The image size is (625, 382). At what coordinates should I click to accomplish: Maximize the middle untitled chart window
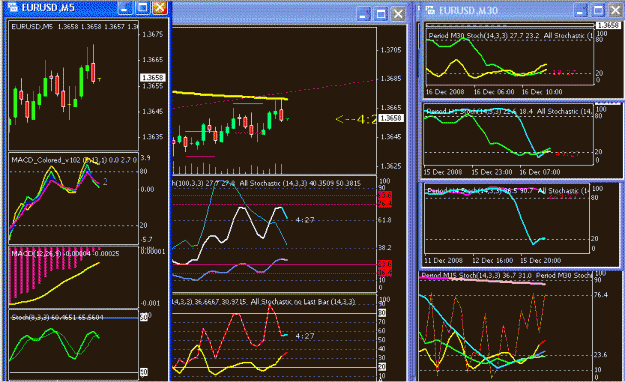point(381,15)
